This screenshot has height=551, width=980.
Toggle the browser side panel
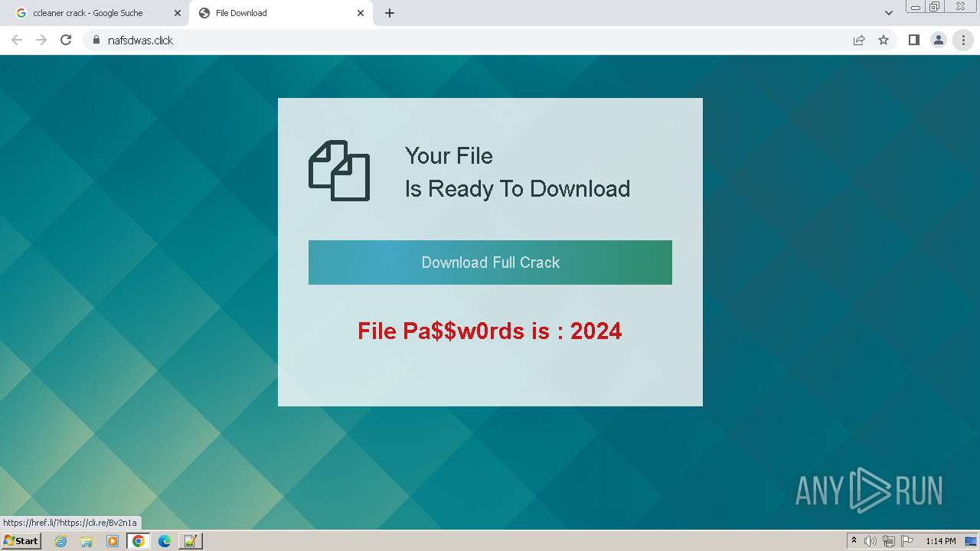pos(913,40)
